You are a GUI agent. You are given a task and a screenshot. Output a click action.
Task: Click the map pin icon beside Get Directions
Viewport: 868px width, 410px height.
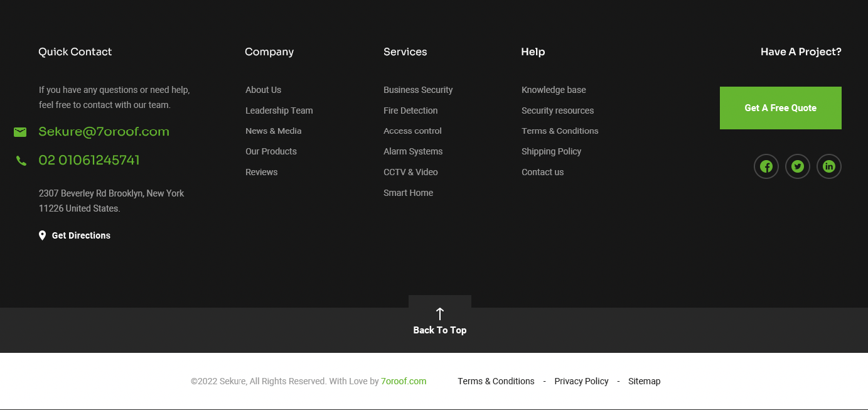42,235
